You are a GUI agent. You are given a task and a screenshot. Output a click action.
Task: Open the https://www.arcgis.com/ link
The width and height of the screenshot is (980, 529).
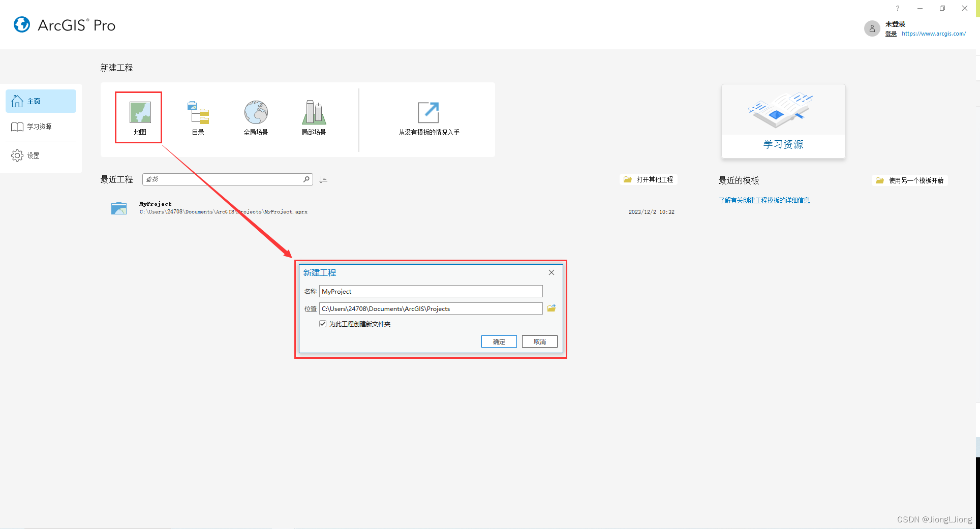coord(934,34)
